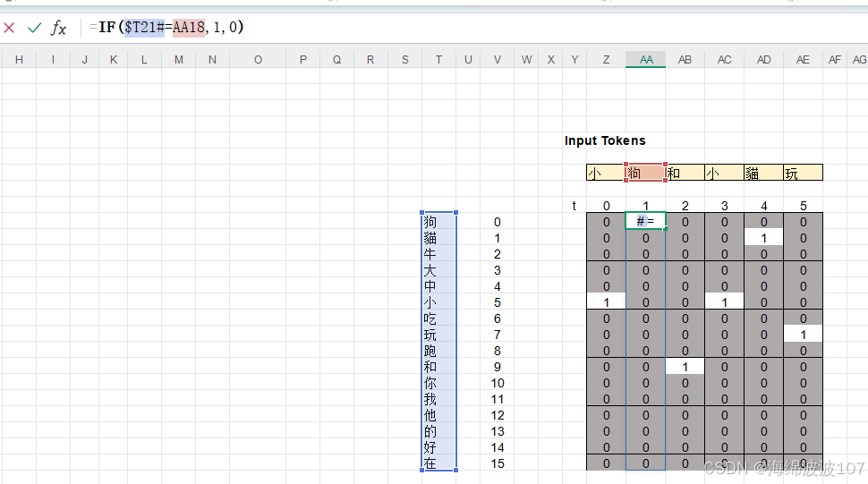Click index cell '12' in column V
Screen dimensions: 868x484
pos(498,415)
